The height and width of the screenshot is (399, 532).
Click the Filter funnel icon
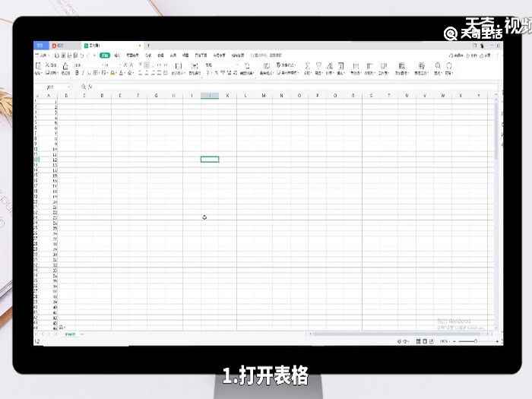(x=318, y=66)
